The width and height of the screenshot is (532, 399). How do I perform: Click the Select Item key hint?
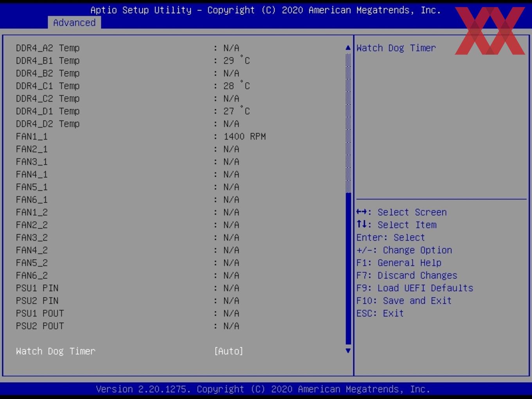click(396, 225)
